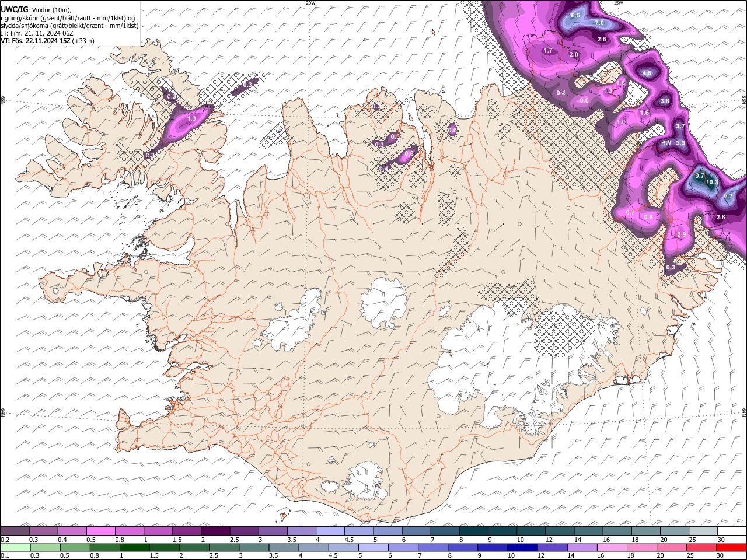The height and width of the screenshot is (560, 747).
Task: Select top-row legend swatch labeled 30
Action: pyautogui.click(x=732, y=531)
